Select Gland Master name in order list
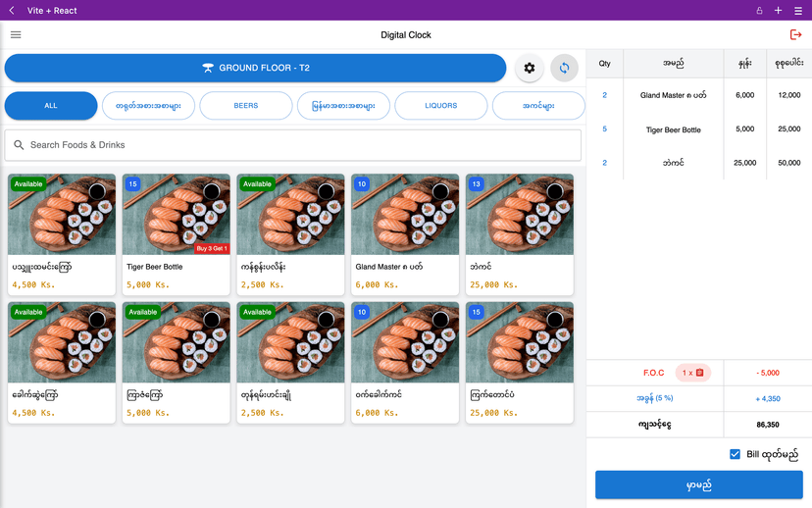 click(x=673, y=95)
